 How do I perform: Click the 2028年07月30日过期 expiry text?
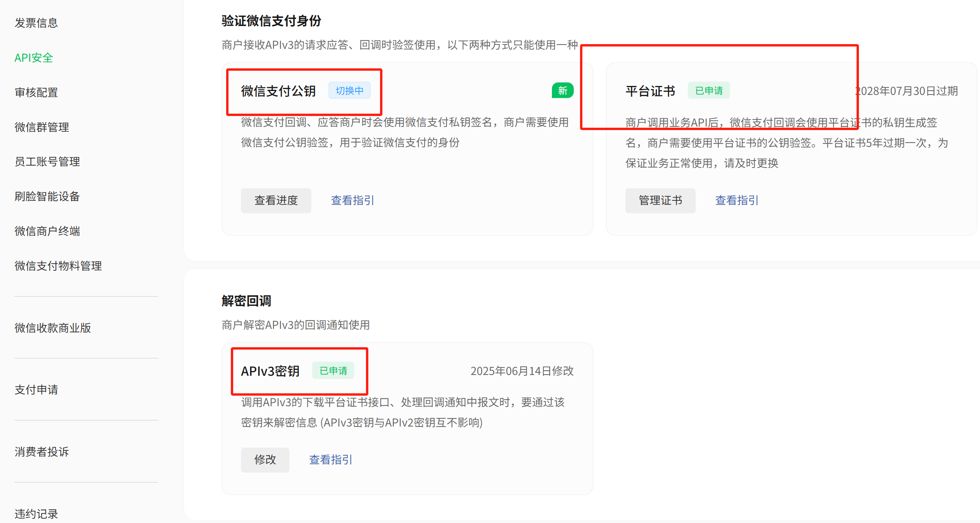click(x=906, y=91)
